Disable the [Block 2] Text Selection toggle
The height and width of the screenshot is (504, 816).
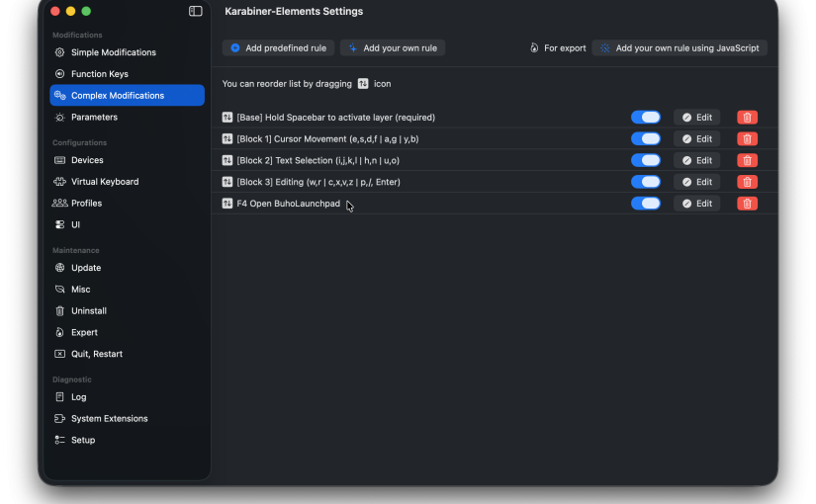click(646, 160)
